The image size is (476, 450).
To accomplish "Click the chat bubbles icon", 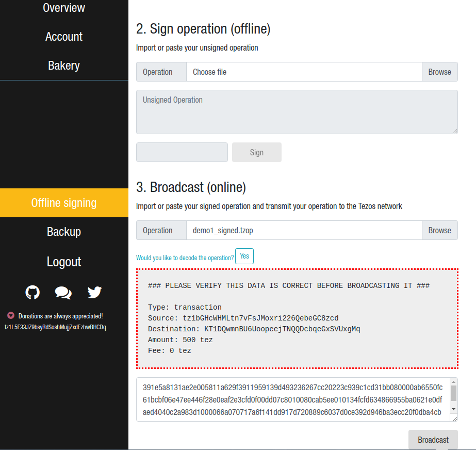I will (63, 293).
